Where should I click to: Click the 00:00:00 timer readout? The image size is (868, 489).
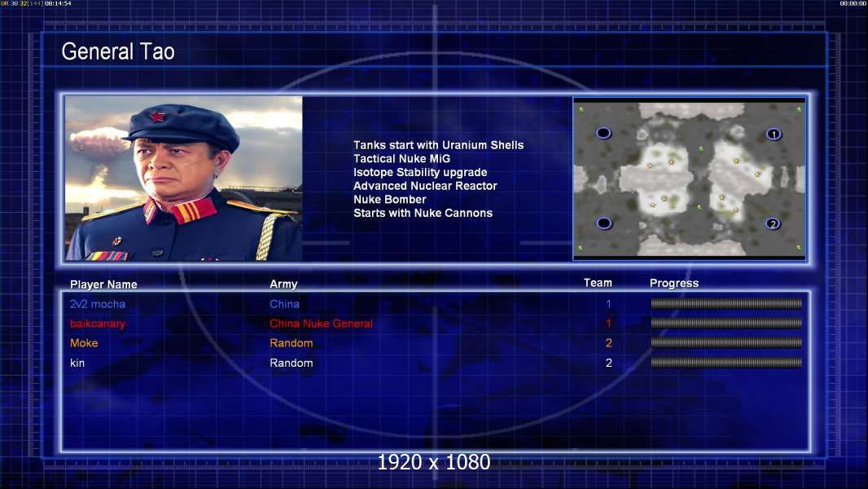(853, 3)
